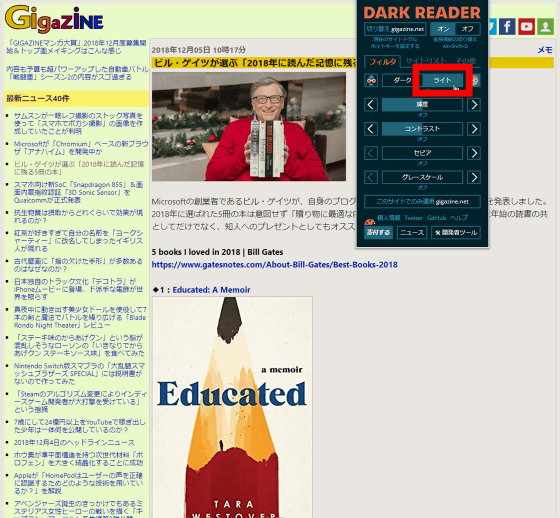Open the デコトラ iPhone movie article
The image size is (560, 518).
(78, 289)
